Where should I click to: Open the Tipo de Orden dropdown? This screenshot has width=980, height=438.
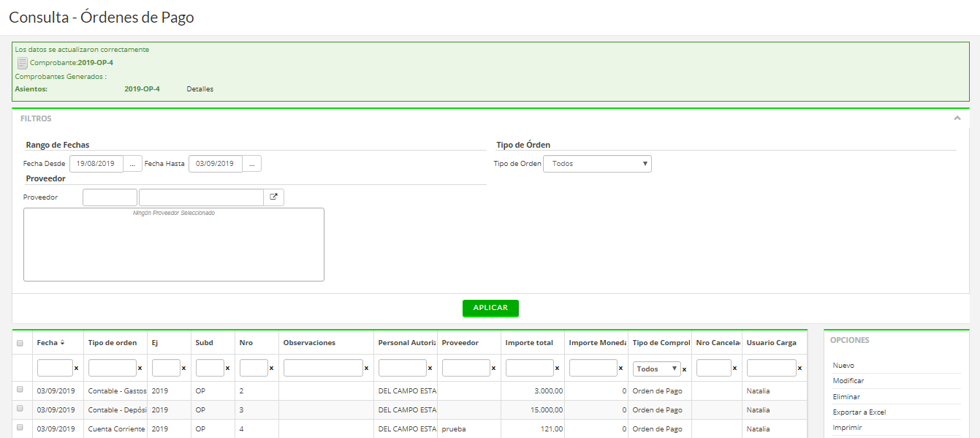(598, 164)
